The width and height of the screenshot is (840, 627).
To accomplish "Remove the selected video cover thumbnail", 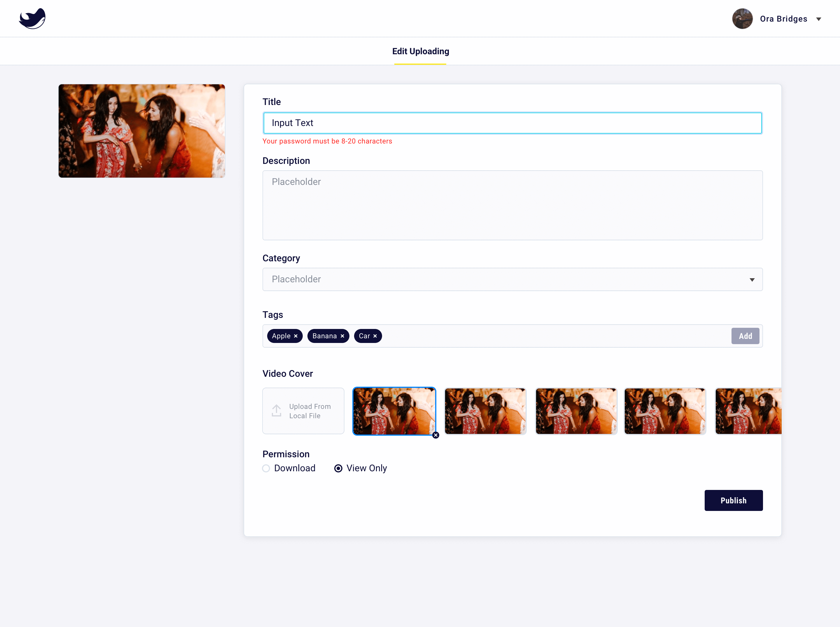I will click(436, 435).
